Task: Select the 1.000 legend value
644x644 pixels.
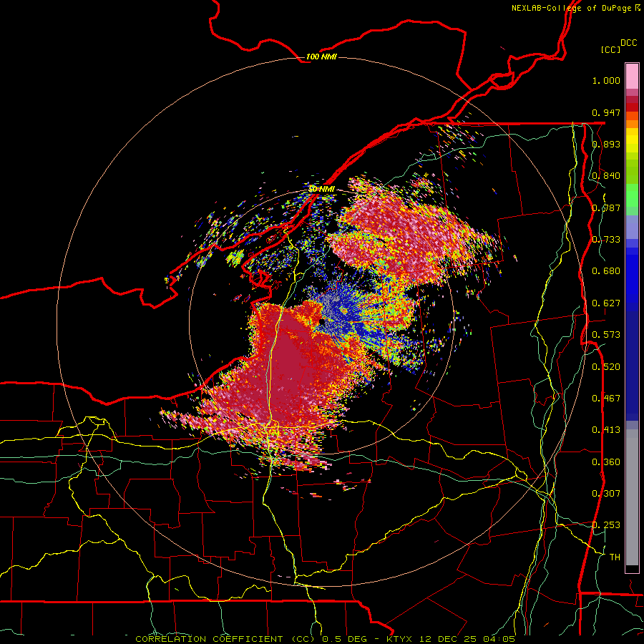Action: coord(606,80)
